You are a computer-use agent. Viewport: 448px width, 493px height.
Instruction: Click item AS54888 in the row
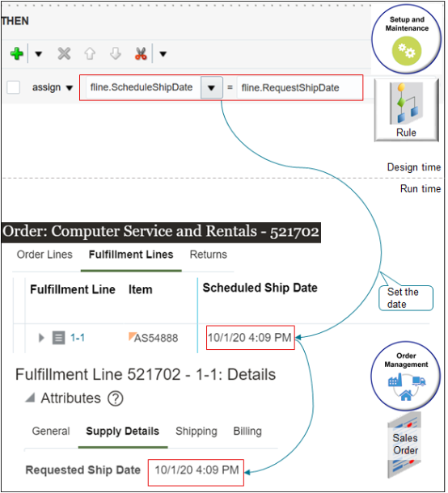(x=156, y=339)
